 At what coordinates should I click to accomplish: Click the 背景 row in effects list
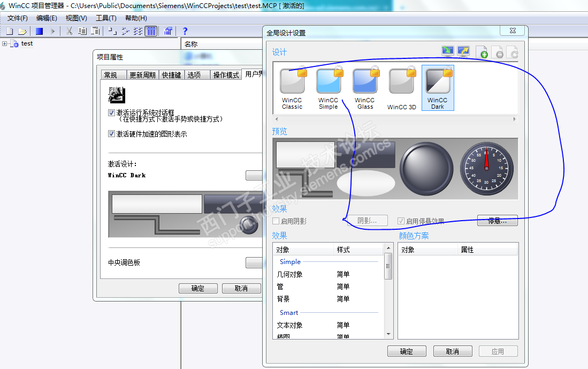(x=328, y=299)
